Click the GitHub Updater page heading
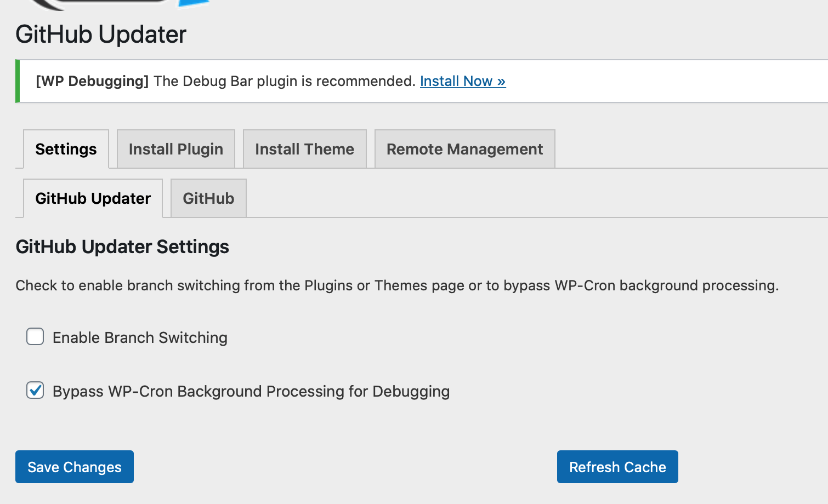The width and height of the screenshot is (828, 504). pos(101,35)
